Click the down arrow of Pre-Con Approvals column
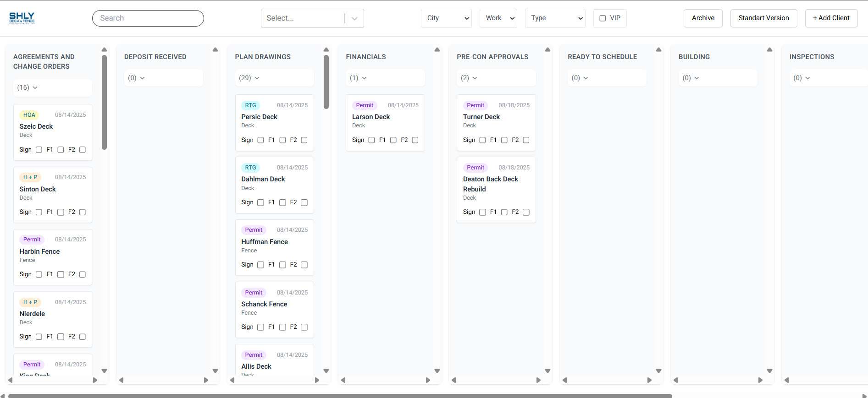This screenshot has height=398, width=868. pos(547,371)
